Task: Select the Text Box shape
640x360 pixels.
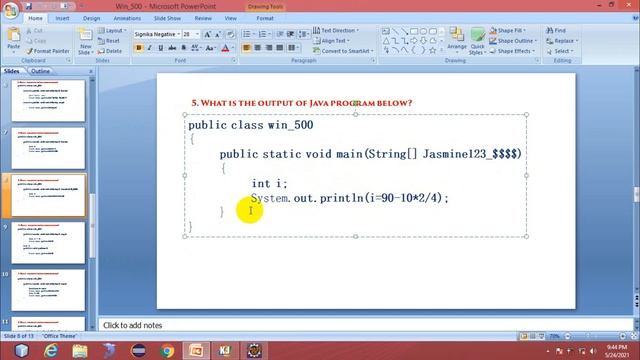Action: (x=386, y=31)
